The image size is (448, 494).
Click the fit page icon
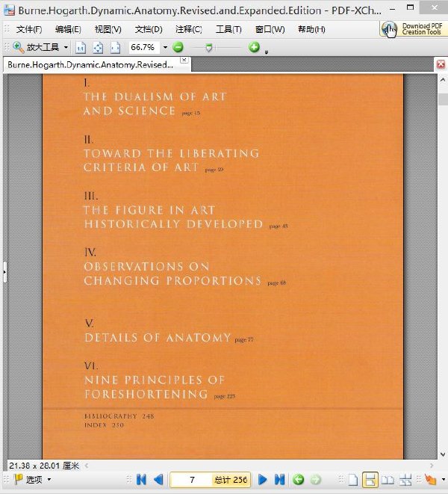point(98,48)
